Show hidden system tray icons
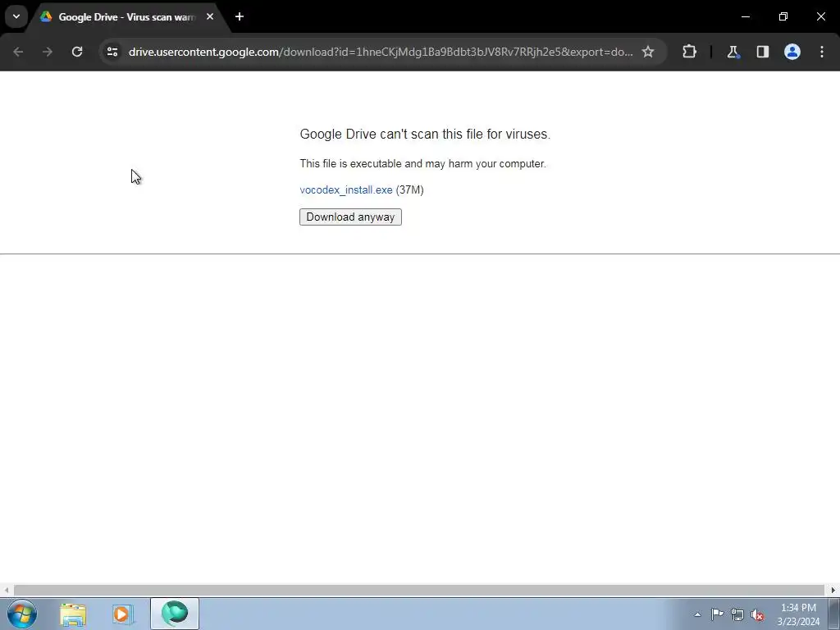 point(697,614)
